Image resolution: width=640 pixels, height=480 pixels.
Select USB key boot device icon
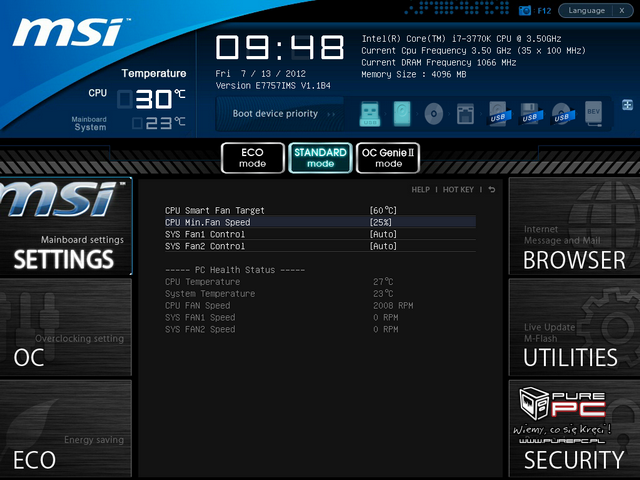click(x=370, y=113)
